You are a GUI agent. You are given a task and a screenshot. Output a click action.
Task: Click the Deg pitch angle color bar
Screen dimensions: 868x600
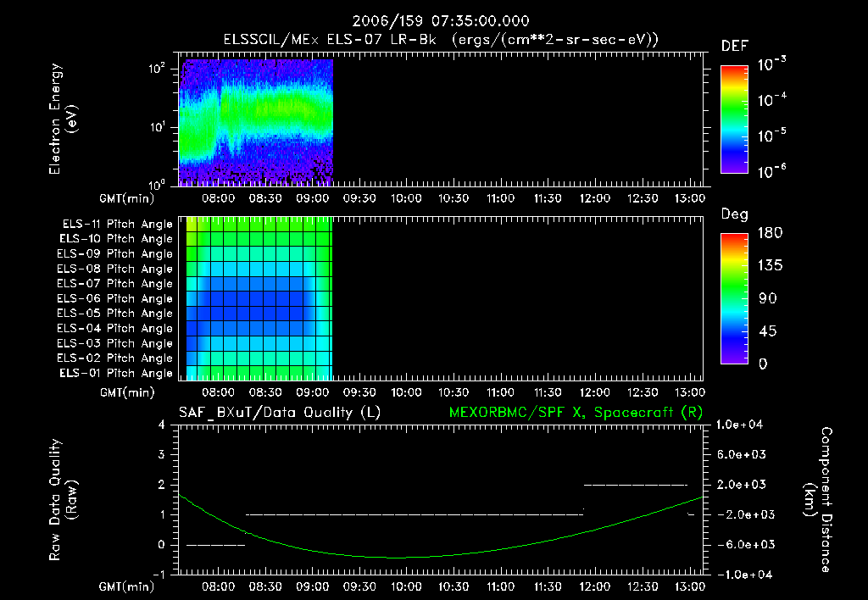(734, 298)
